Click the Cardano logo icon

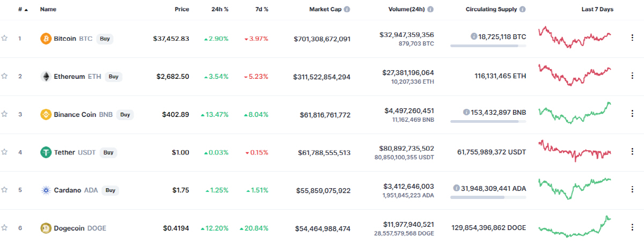46,190
